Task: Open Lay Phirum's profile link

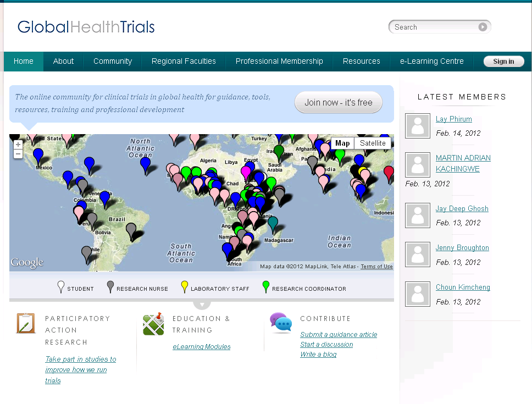Action: [x=453, y=119]
